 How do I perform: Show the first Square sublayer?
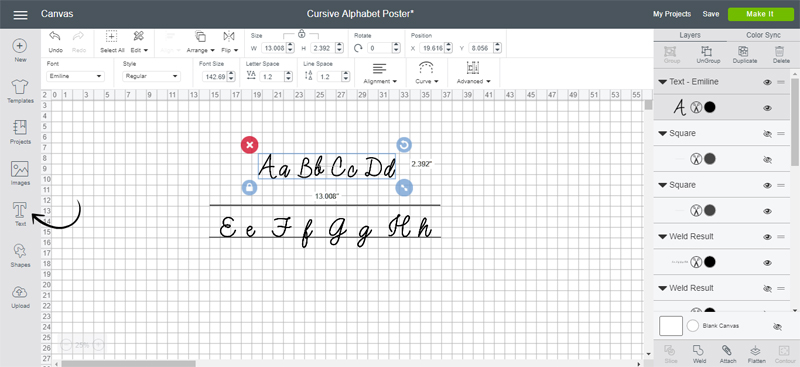click(767, 160)
